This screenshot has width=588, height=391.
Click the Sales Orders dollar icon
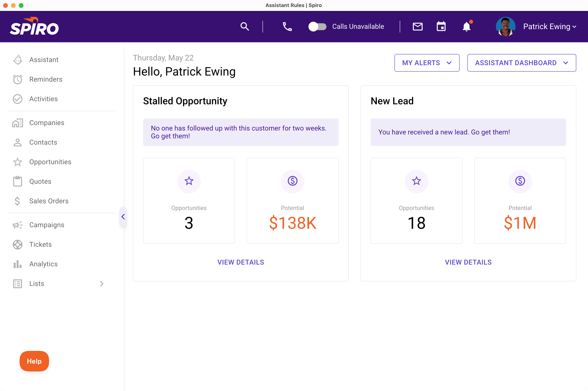17,201
